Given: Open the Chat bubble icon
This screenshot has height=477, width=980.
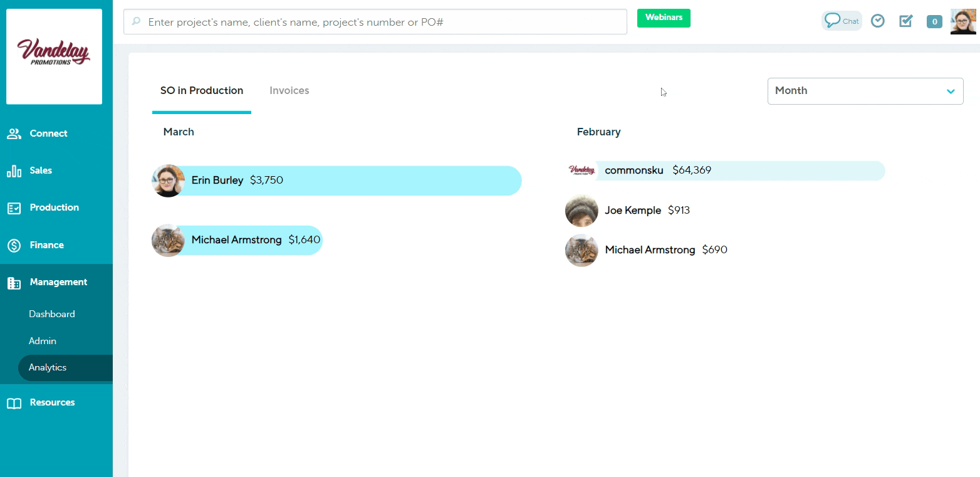Looking at the screenshot, I should click(x=841, y=21).
